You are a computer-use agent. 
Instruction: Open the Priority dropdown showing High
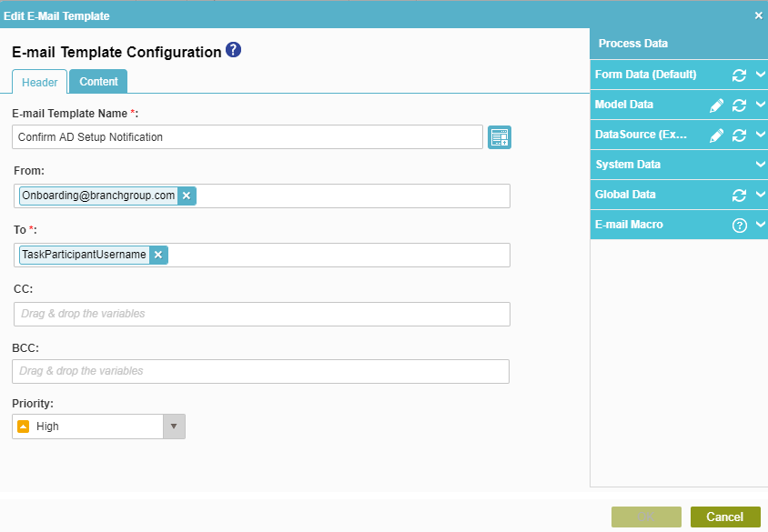click(x=173, y=427)
